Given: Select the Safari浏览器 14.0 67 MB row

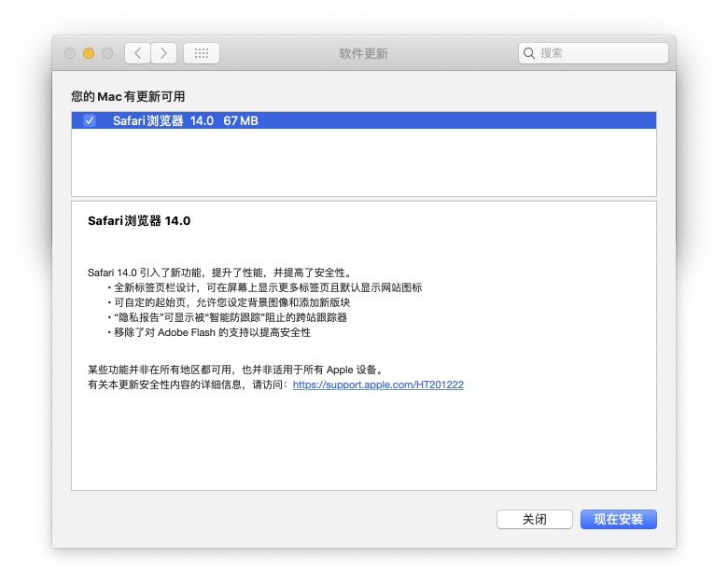Looking at the screenshot, I should pos(364,120).
